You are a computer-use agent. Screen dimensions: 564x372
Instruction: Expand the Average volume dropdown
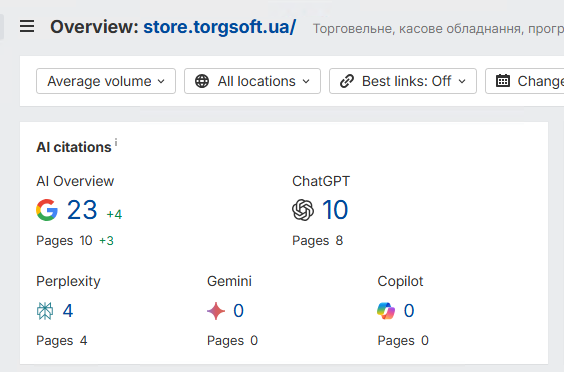coord(106,81)
